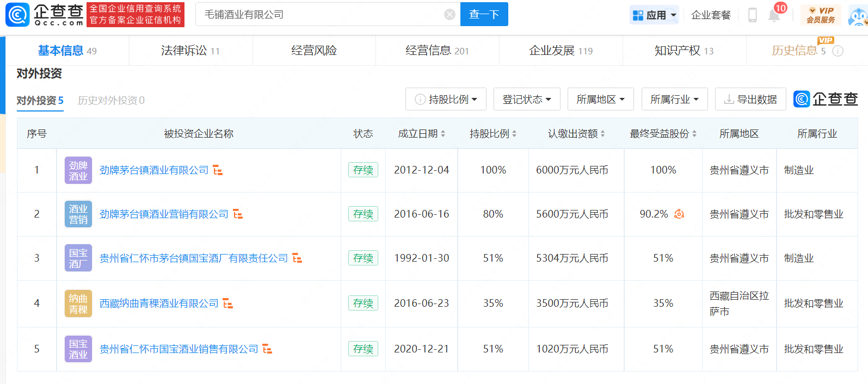Switch to the 知识产权 tab
868x384 pixels.
(x=684, y=51)
